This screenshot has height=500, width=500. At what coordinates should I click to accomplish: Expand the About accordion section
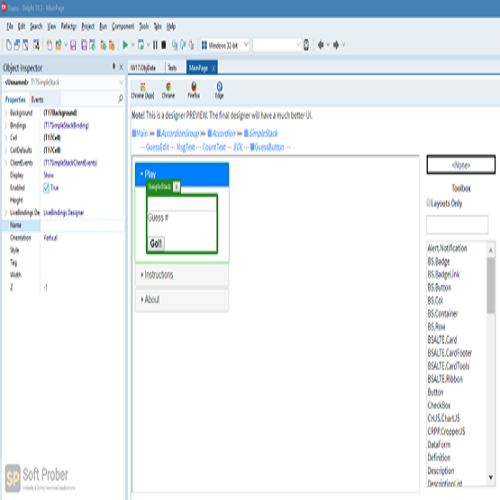click(x=182, y=300)
